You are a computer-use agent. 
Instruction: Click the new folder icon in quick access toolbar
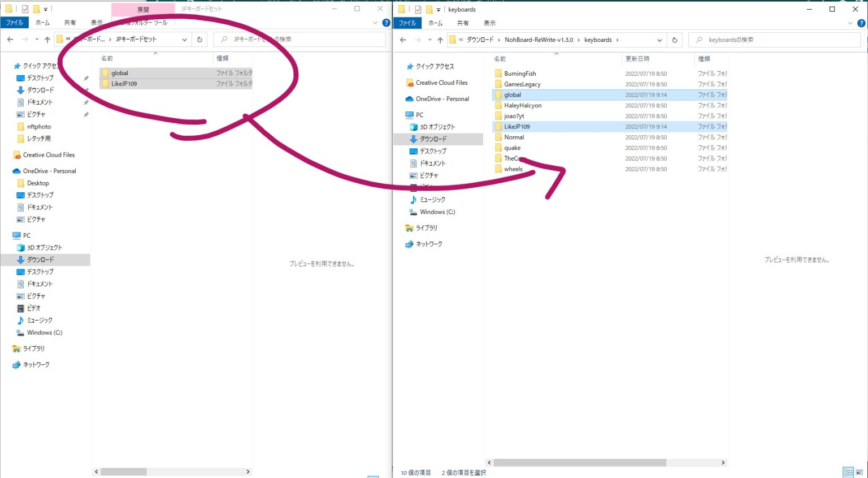(429, 9)
